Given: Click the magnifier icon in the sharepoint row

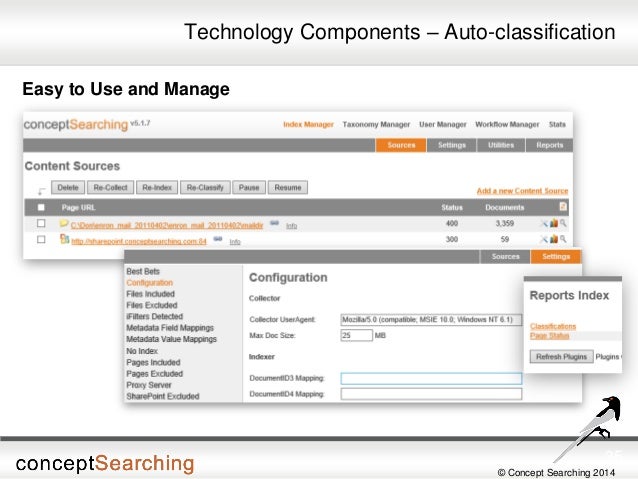Looking at the screenshot, I should click(x=563, y=239).
